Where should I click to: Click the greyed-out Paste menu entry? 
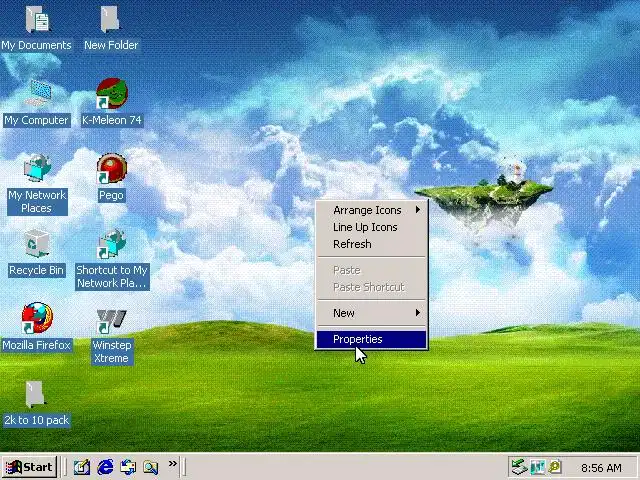371,270
